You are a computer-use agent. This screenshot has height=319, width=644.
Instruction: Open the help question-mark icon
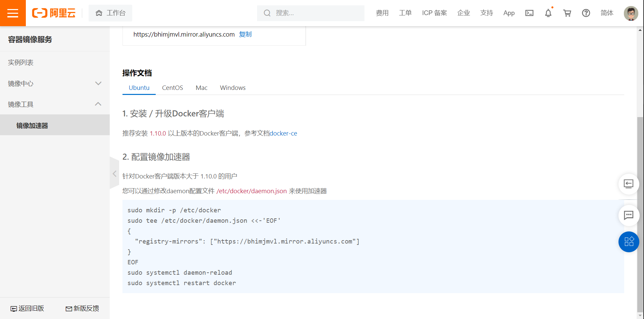[586, 13]
